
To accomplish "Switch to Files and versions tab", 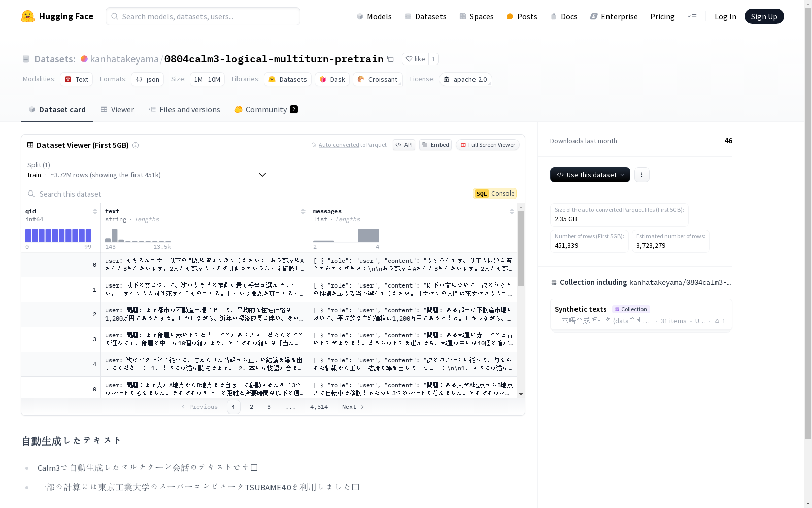I will point(184,109).
